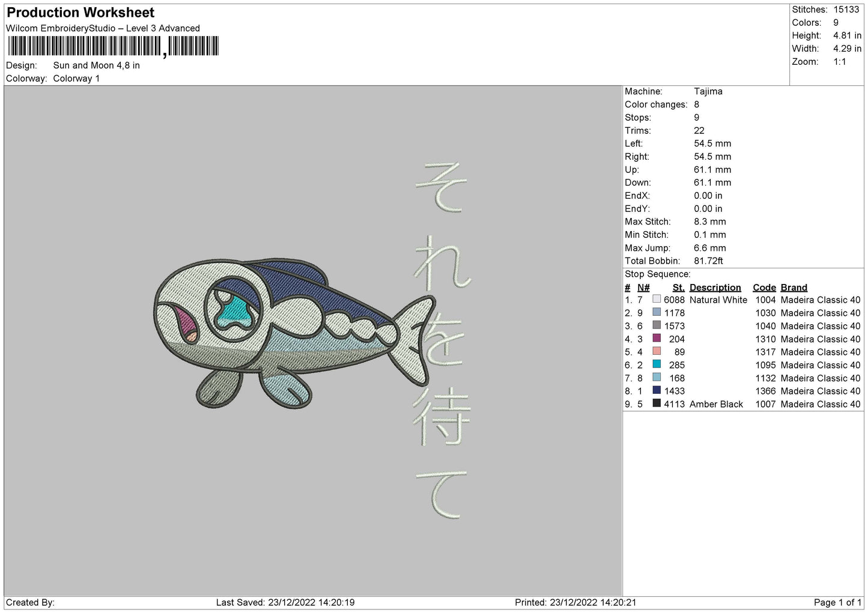Image resolution: width=868 pixels, height=613 pixels.
Task: Click the Max Jump value '6.6 mm'
Action: (x=710, y=248)
